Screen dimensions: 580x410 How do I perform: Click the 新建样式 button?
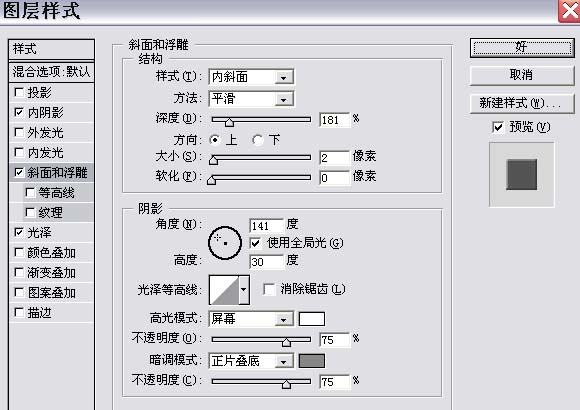(522, 103)
